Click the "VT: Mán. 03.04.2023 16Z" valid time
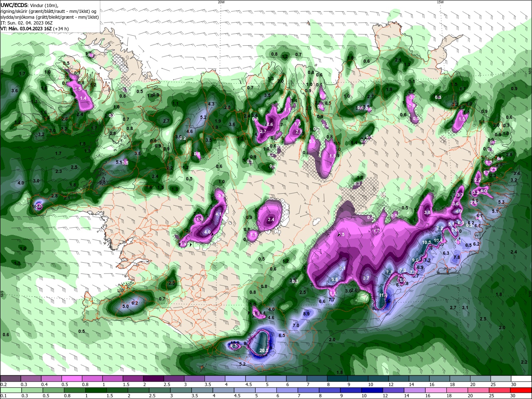This screenshot has height=399, width=532. [26, 29]
